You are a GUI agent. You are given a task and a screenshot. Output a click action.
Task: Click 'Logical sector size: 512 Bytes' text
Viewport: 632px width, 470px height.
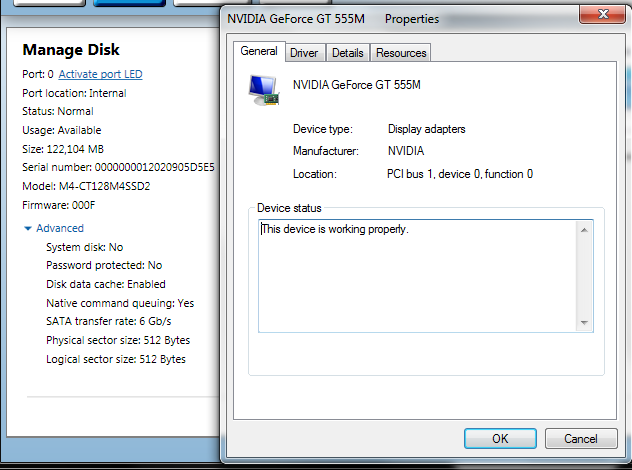(116, 359)
